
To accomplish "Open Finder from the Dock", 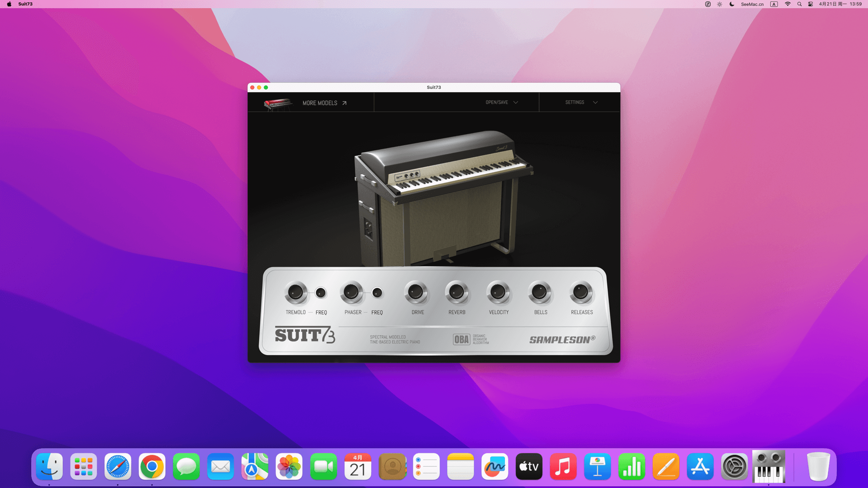I will coord(49,466).
